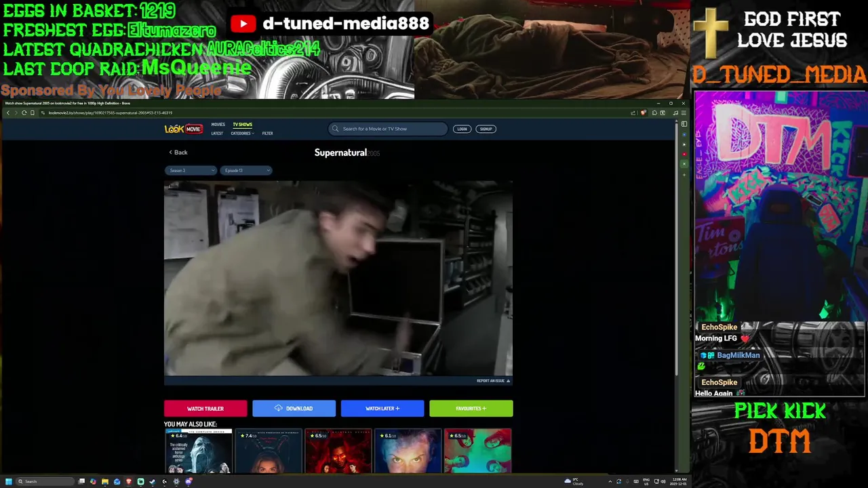The image size is (868, 488).
Task: Click the browser address bar URL
Action: (110, 113)
